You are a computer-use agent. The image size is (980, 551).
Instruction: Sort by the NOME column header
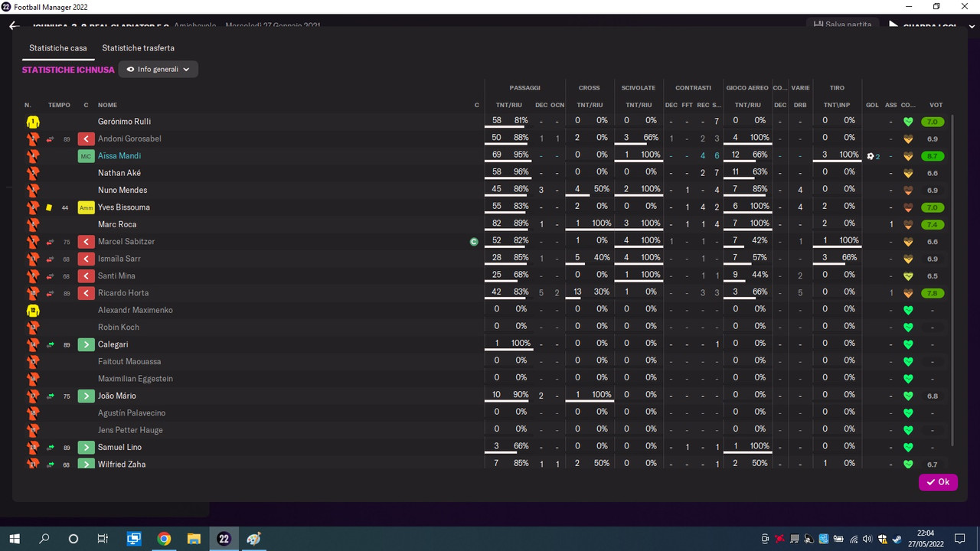[x=107, y=105]
